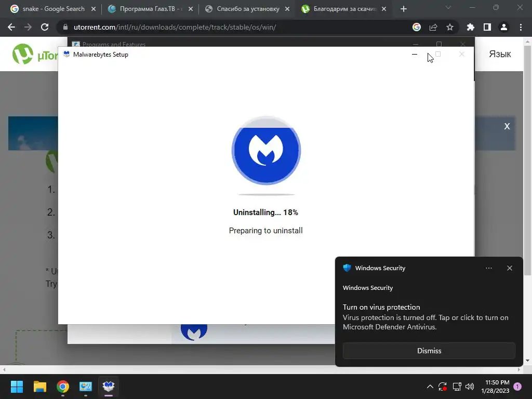This screenshot has height=399, width=532.
Task: Click the Malwarebytes logo in setup
Action: click(x=266, y=151)
